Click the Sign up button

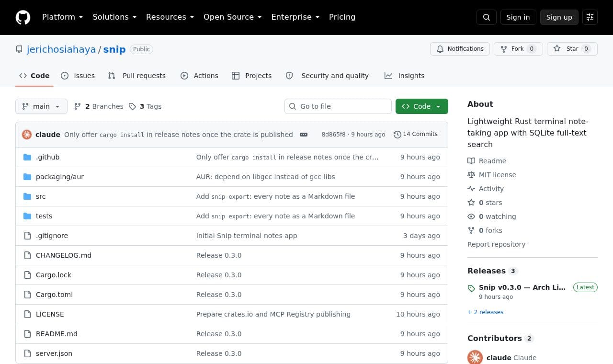click(559, 17)
